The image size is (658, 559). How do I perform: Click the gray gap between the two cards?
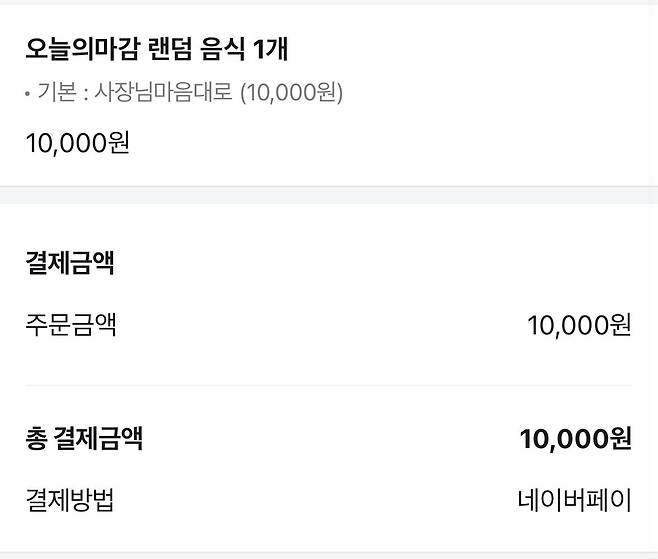pyautogui.click(x=328, y=196)
